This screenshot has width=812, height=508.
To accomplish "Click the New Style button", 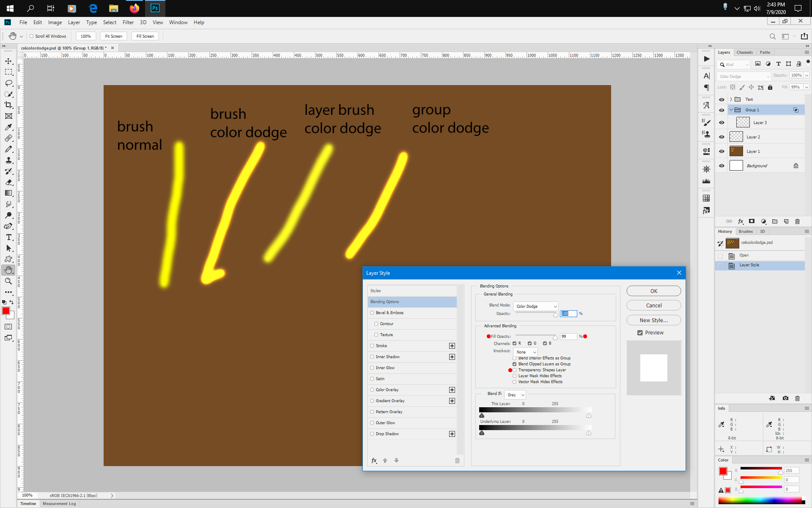I will [x=653, y=320].
